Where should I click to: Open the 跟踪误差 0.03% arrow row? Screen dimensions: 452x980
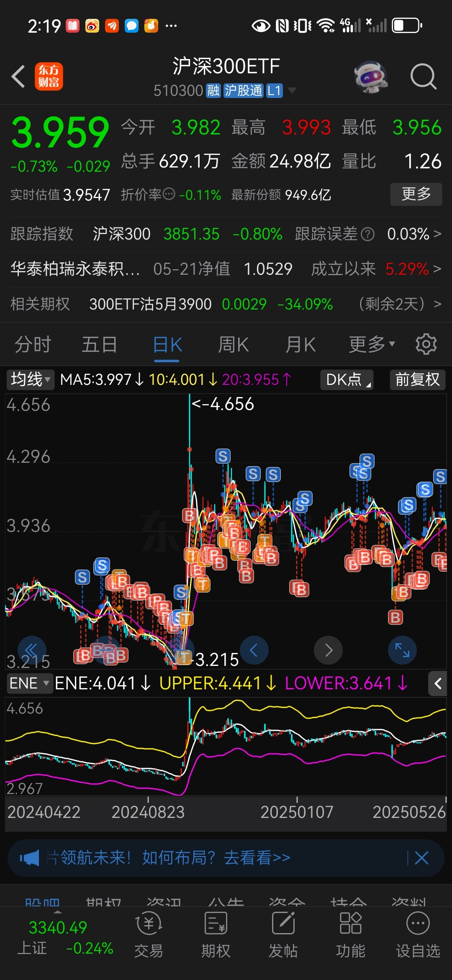[x=368, y=234]
